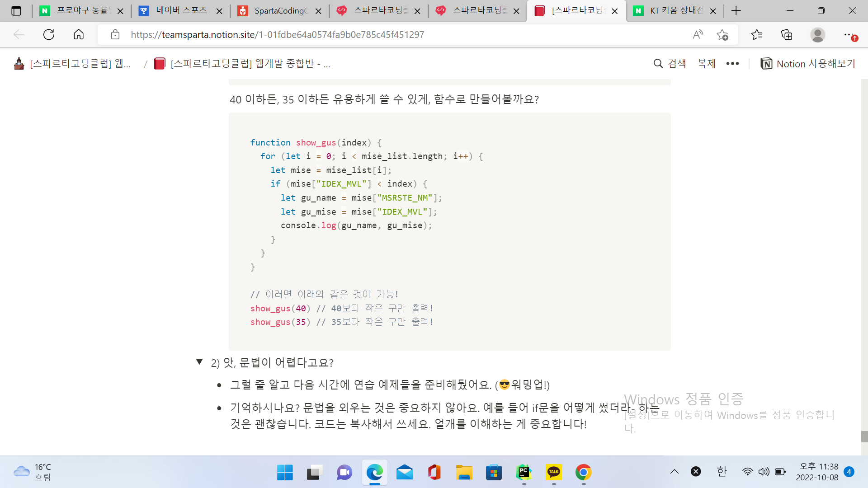The width and height of the screenshot is (868, 488).
Task: Open Teams Chat on taskbar
Action: coord(344,472)
